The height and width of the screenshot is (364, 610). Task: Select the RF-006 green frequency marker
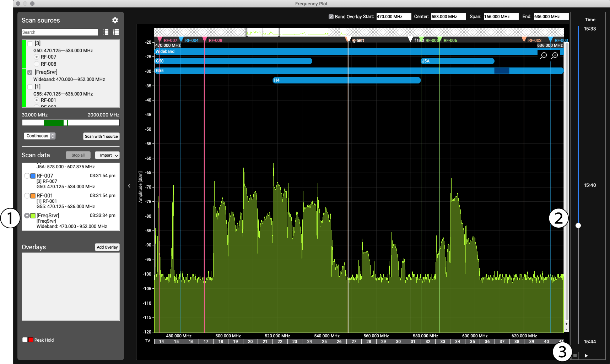coord(439,39)
